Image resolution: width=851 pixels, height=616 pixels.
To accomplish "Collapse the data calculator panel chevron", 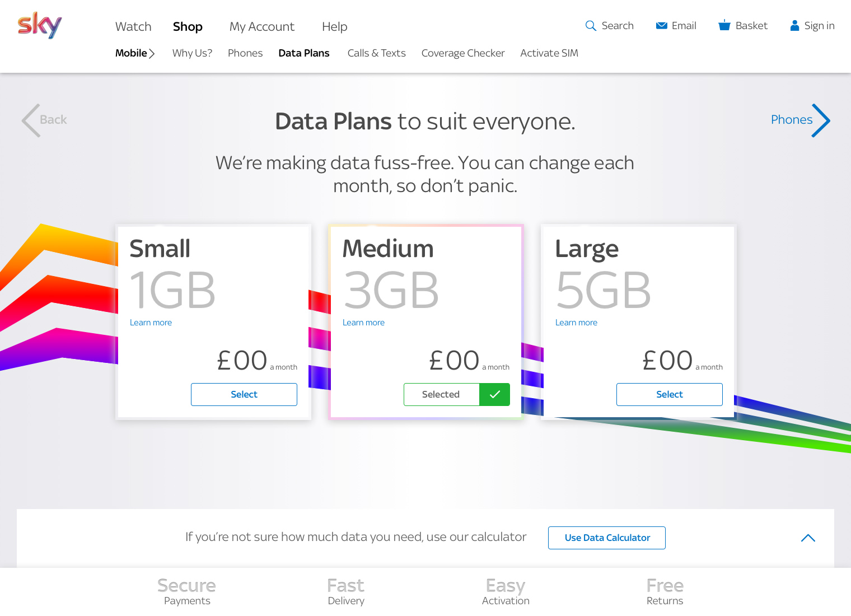I will 808,538.
